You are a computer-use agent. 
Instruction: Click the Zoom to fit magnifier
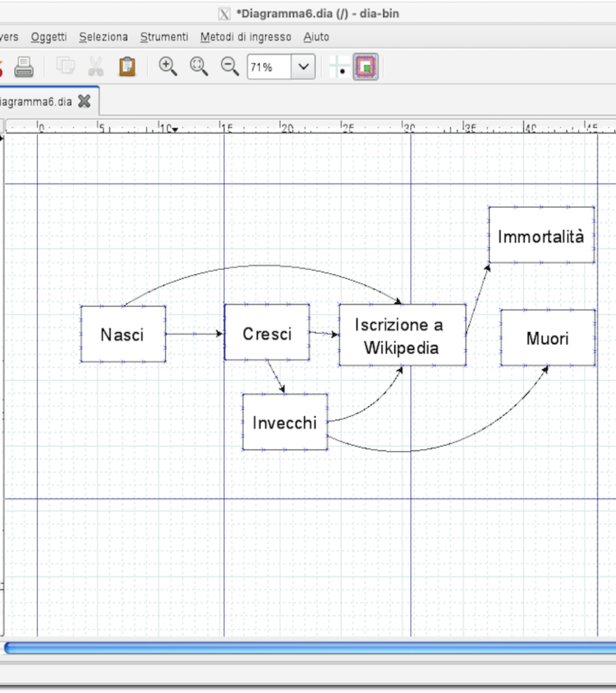pos(199,67)
